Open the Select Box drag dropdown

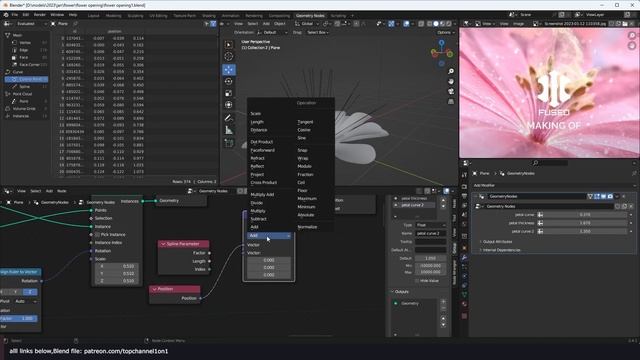click(318, 32)
